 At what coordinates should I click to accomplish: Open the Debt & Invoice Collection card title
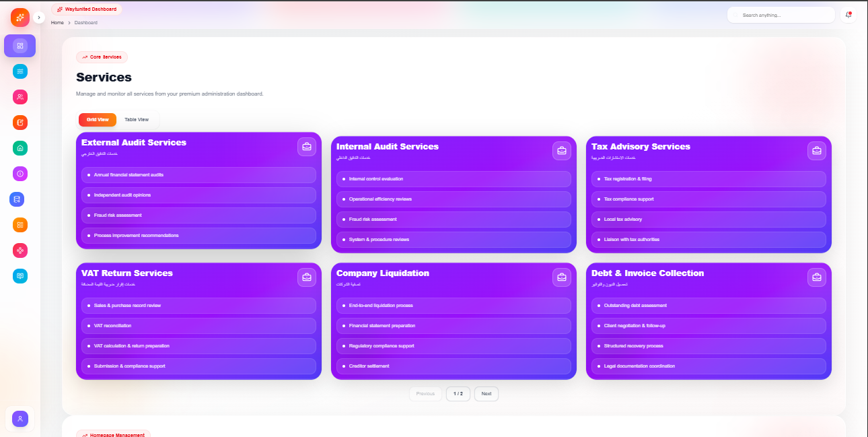click(x=648, y=273)
